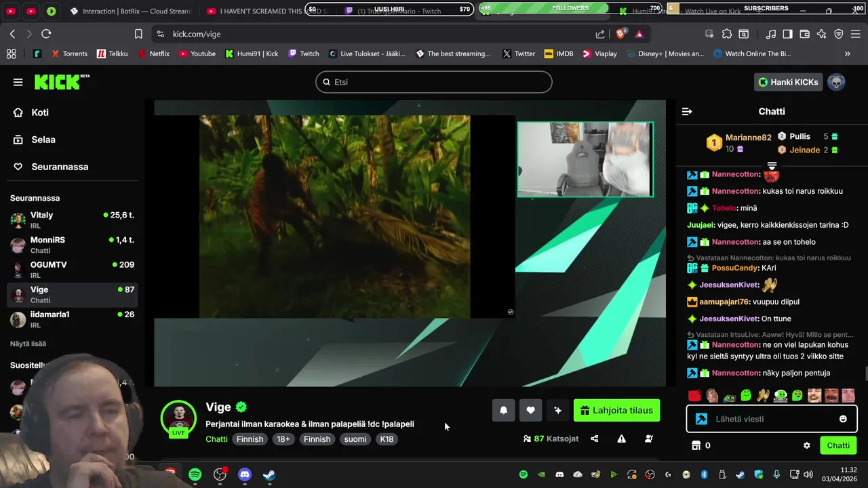Open Vitaly's channel in the followed list

[x=72, y=220]
